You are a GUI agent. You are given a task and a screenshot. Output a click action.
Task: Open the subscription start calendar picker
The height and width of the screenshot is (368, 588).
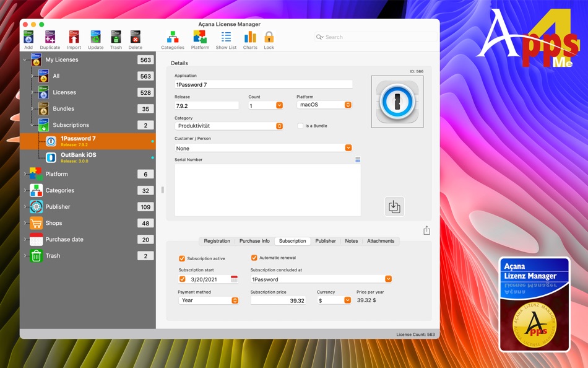234,279
